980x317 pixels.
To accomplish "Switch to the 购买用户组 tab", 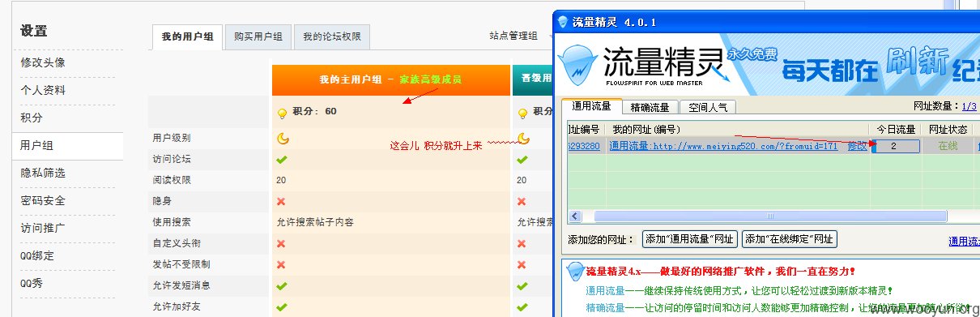I will point(258,36).
